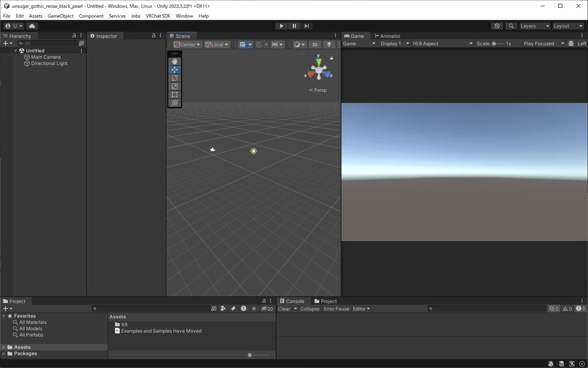
Task: Click the Play button
Action: pos(281,26)
